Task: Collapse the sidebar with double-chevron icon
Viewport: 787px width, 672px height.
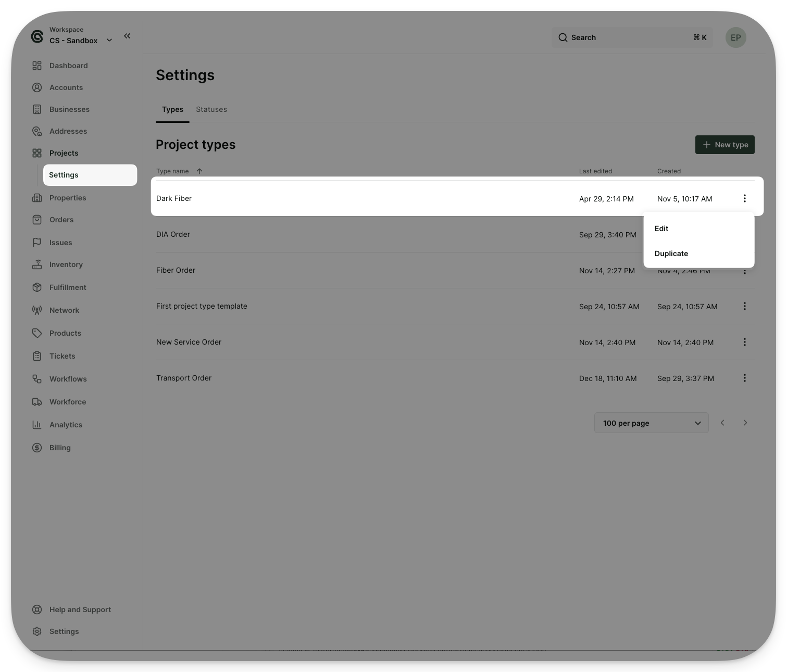Action: click(x=127, y=36)
